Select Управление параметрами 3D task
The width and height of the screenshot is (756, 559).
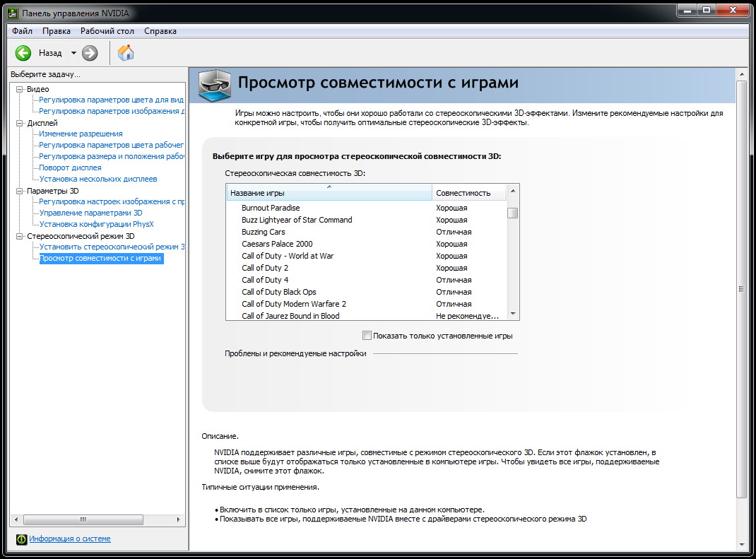point(90,213)
